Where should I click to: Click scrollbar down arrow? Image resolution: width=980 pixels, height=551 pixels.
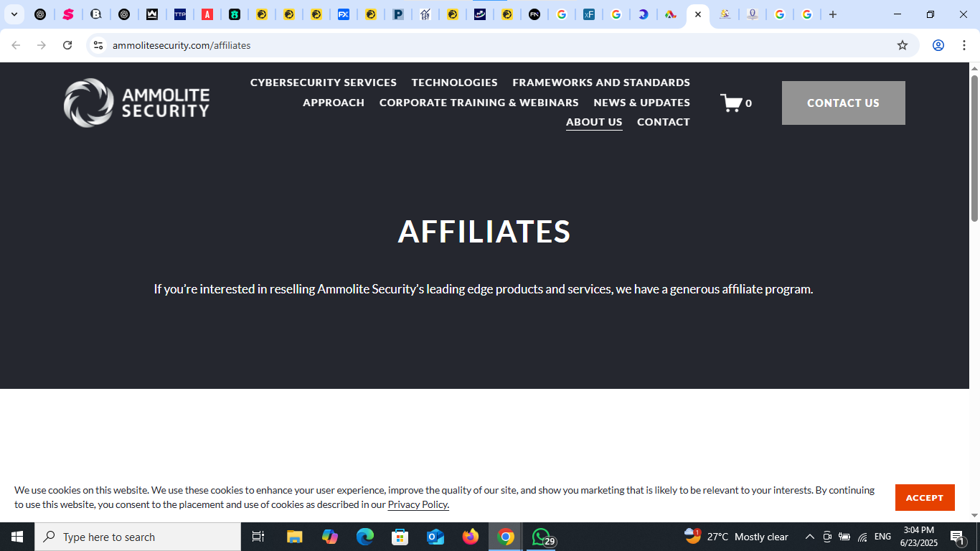point(974,516)
